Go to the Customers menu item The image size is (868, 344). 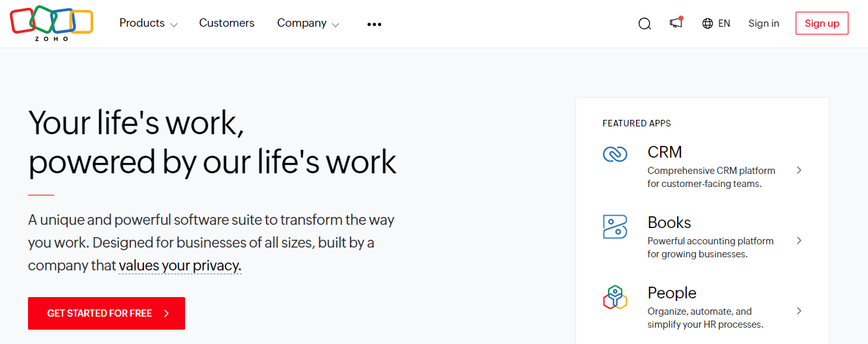pyautogui.click(x=227, y=23)
